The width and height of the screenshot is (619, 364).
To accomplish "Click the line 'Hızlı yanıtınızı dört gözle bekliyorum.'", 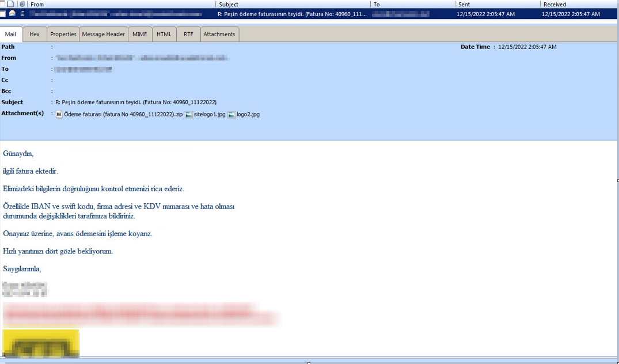I will pyautogui.click(x=58, y=251).
